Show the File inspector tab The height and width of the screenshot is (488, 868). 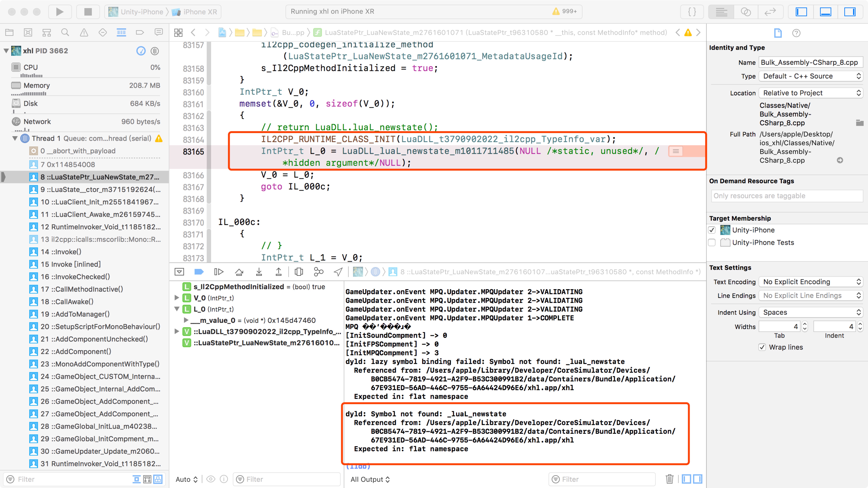coord(778,33)
